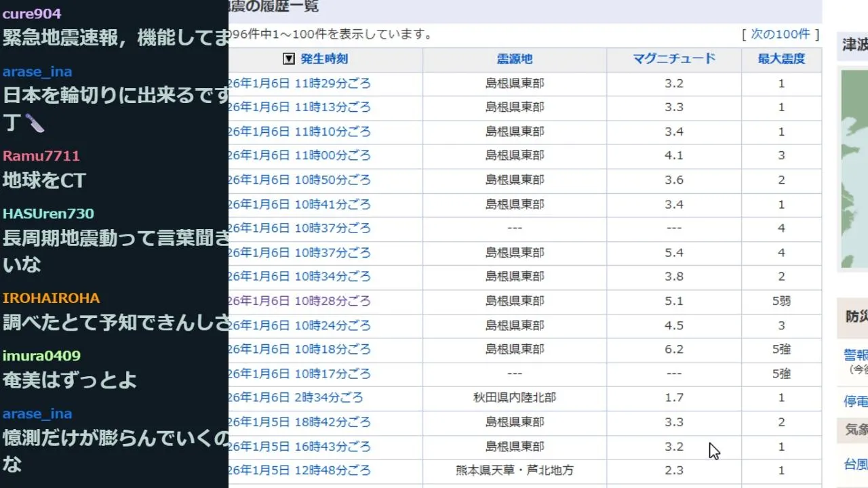Open the 10時41分ごろ earthquake entry
The image size is (868, 488).
click(x=300, y=204)
